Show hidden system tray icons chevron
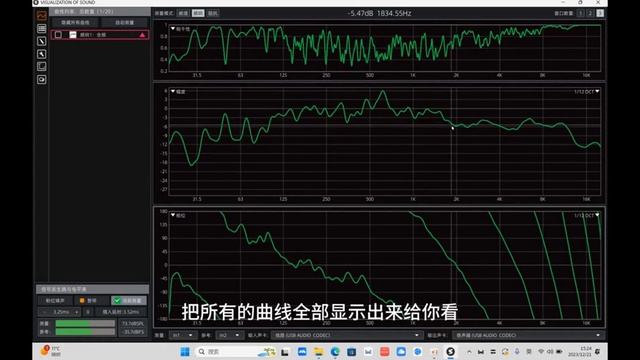The height and width of the screenshot is (360, 640). point(469,351)
